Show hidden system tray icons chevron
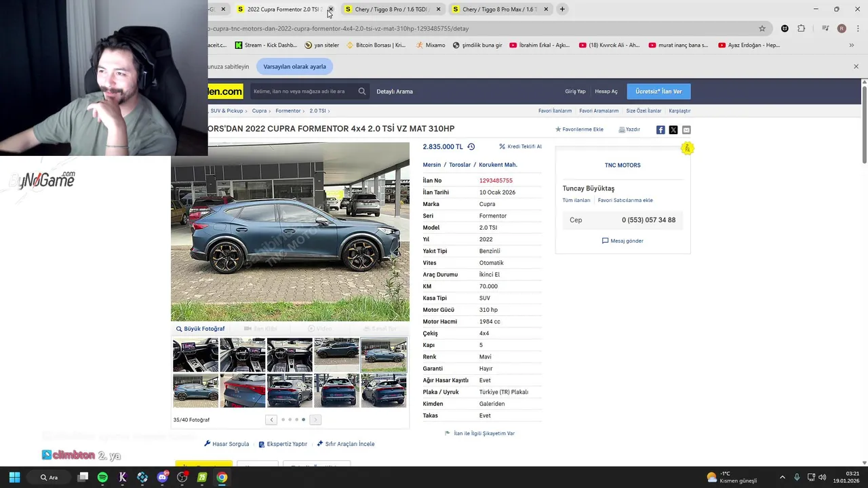The width and height of the screenshot is (868, 488). pyautogui.click(x=782, y=477)
